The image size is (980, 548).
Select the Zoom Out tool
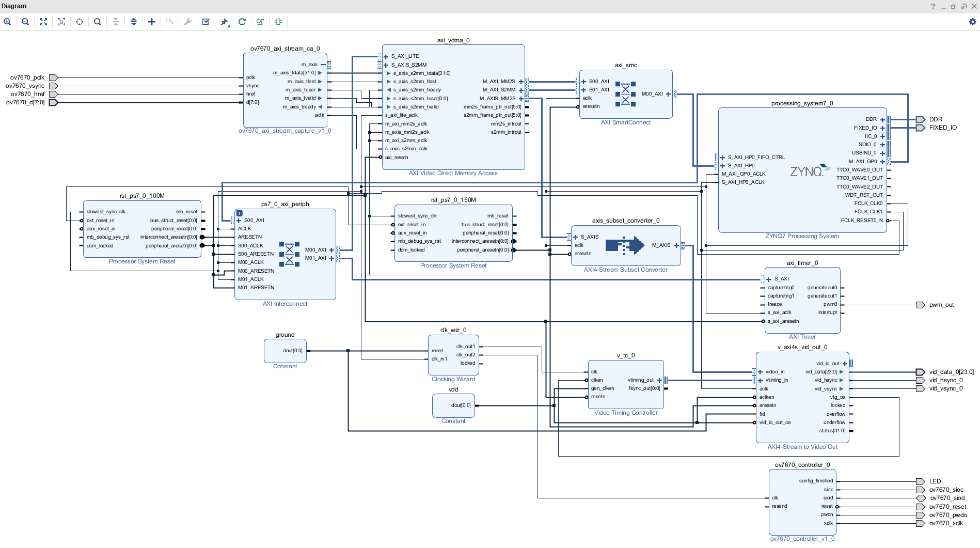pos(25,22)
